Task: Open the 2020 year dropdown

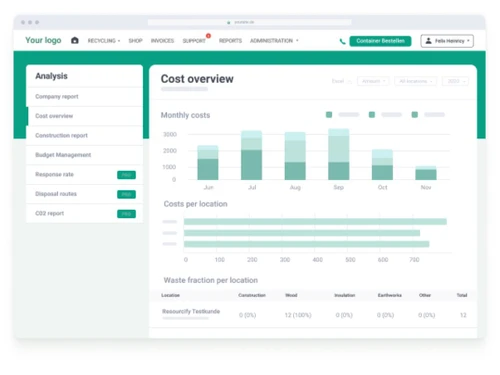Action: coord(456,81)
